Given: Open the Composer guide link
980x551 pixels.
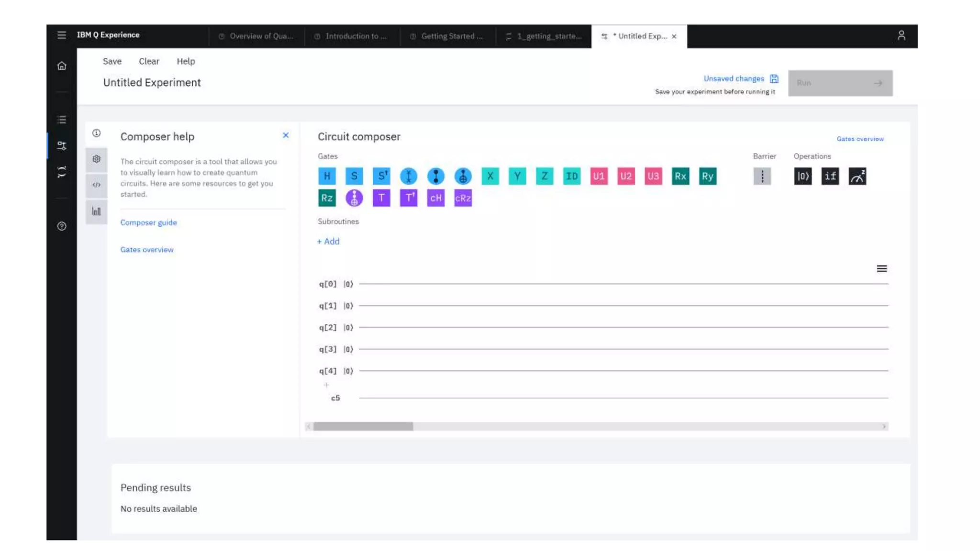Looking at the screenshot, I should tap(148, 222).
